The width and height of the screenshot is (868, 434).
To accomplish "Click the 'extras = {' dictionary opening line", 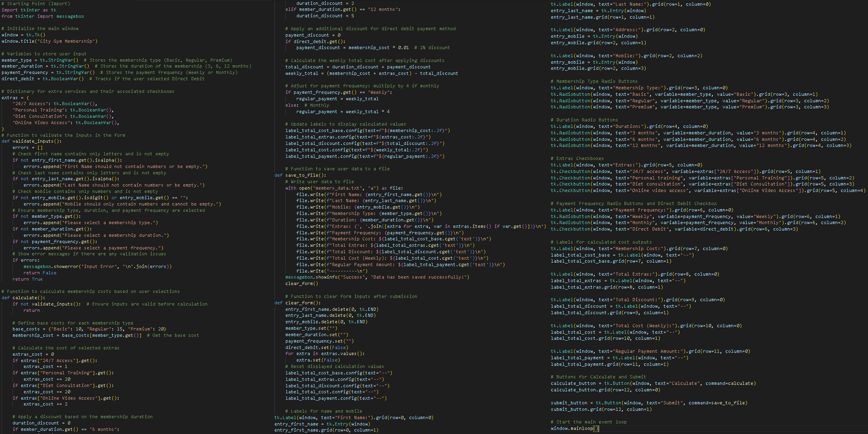I will click(15, 98).
